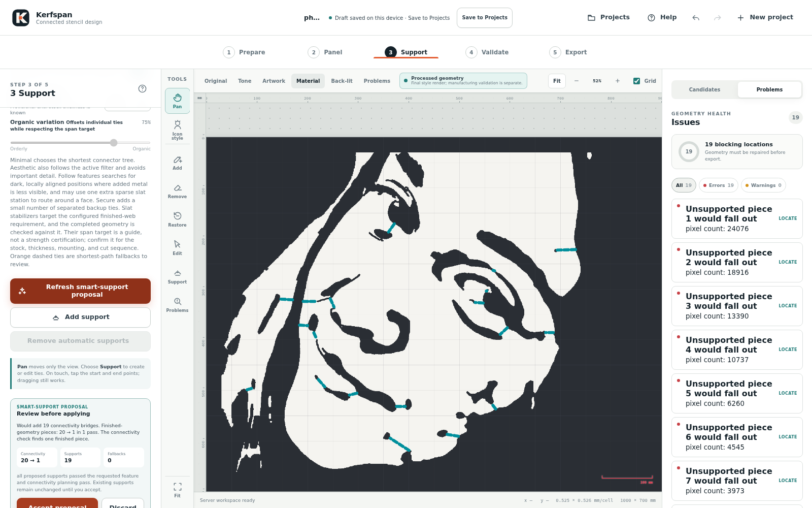This screenshot has height=508, width=812.
Task: Click the Fit zoom button
Action: (x=557, y=81)
